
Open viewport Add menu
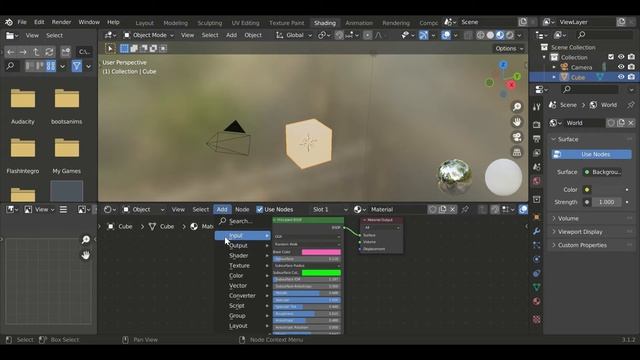pos(231,36)
